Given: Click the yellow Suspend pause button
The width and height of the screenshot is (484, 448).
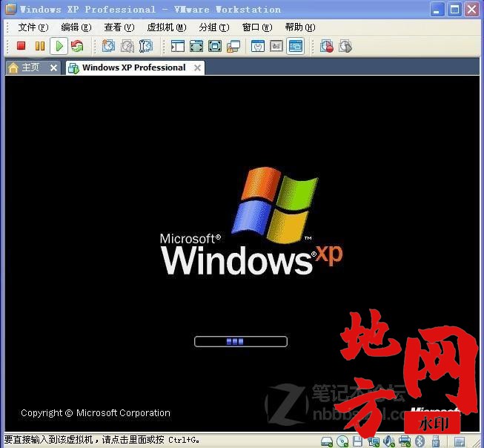Looking at the screenshot, I should 40,46.
